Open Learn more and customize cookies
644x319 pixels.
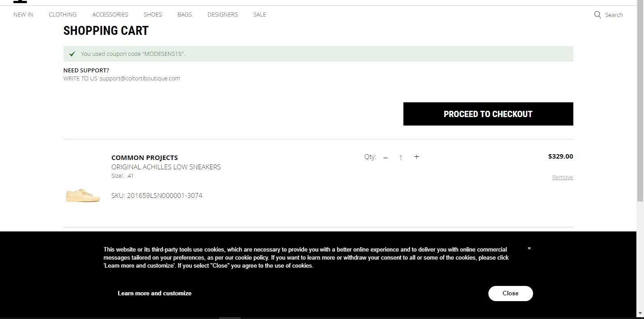point(154,294)
